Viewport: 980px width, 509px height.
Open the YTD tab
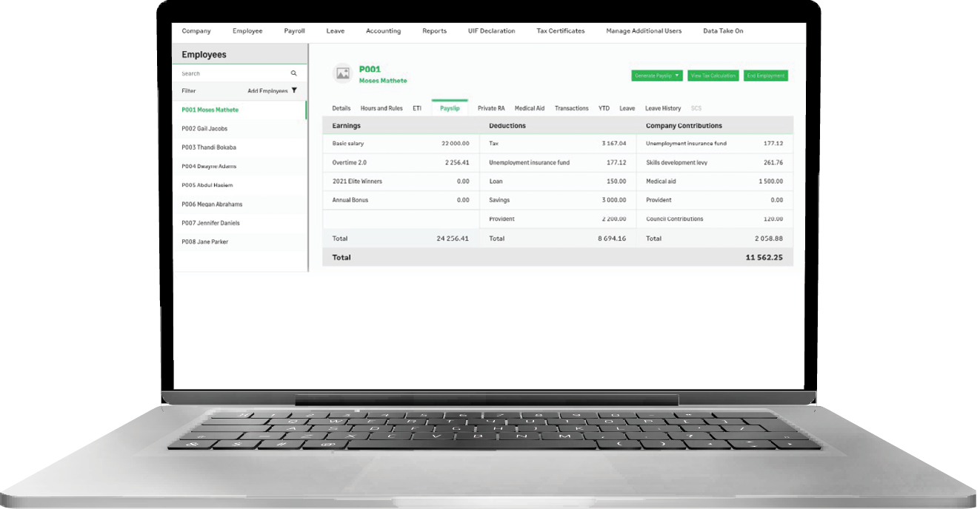point(604,107)
